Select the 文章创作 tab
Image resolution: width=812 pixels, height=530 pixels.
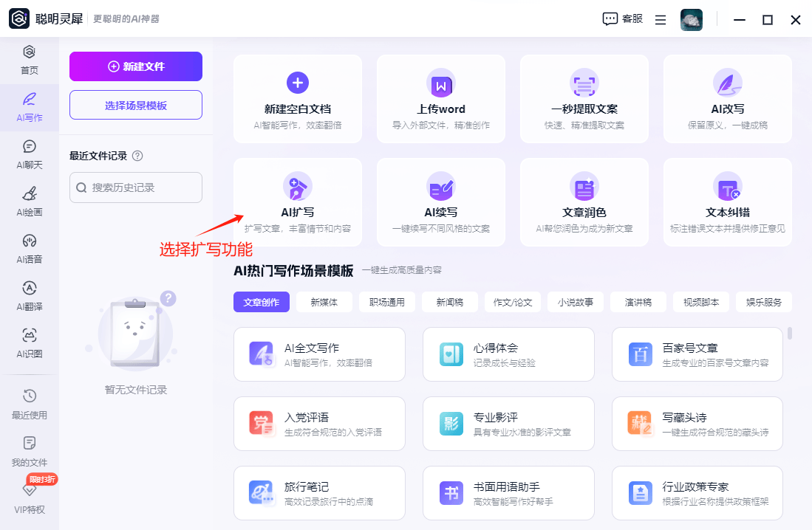pyautogui.click(x=262, y=302)
